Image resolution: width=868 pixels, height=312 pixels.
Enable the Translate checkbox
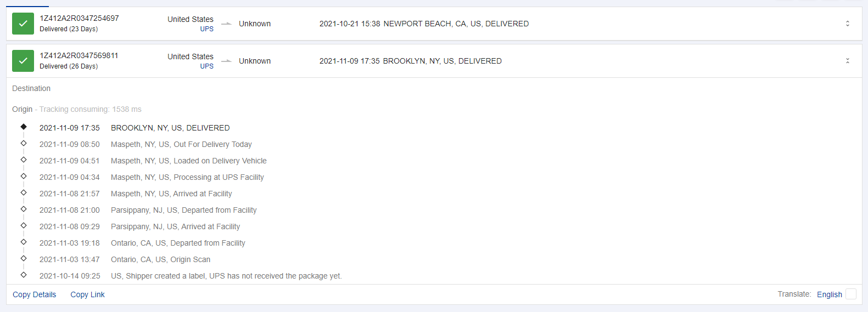[x=850, y=294]
